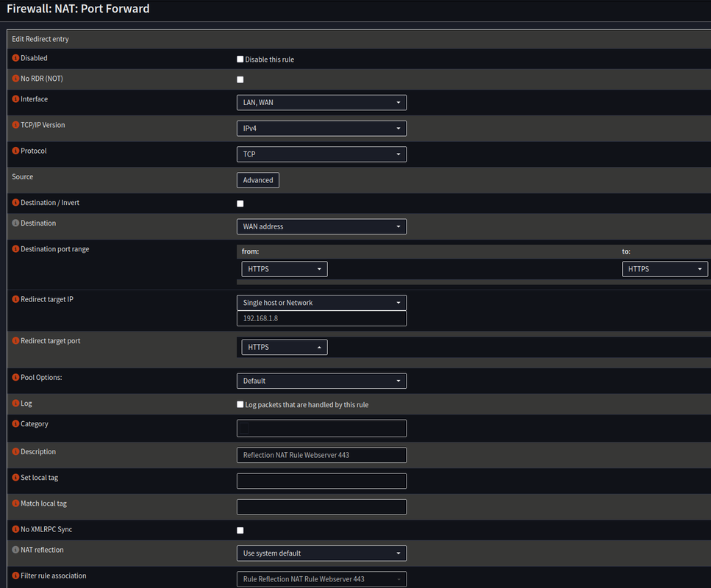Viewport: 711px width, 588px height.
Task: Click the Set local tag input field
Action: (321, 481)
